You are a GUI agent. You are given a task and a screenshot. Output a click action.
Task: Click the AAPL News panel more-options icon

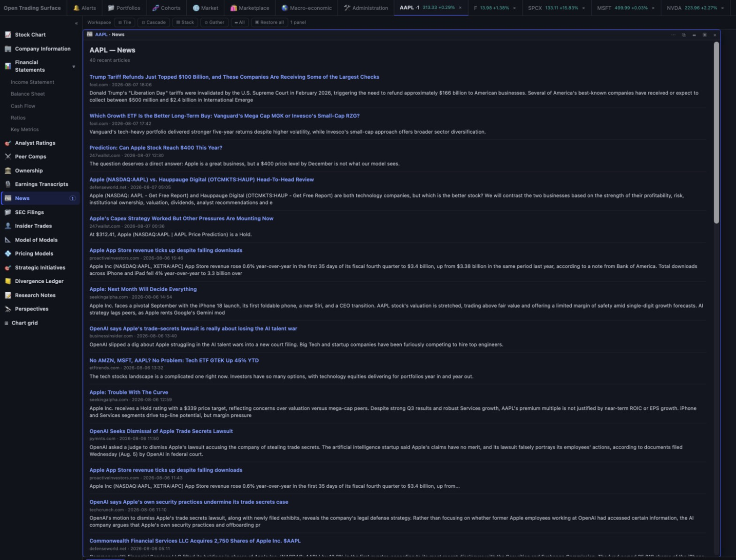pos(673,35)
